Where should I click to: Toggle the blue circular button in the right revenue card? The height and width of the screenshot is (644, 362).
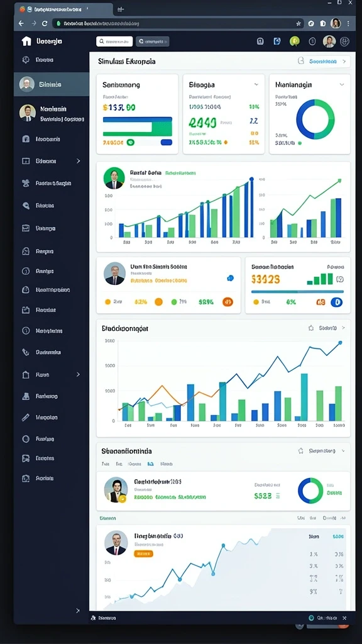coord(337,303)
